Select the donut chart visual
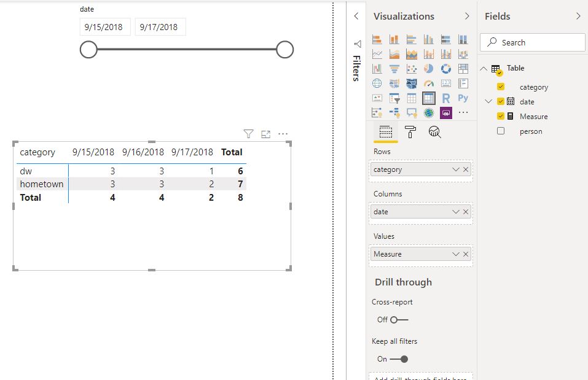This screenshot has width=588, height=380. (446, 69)
